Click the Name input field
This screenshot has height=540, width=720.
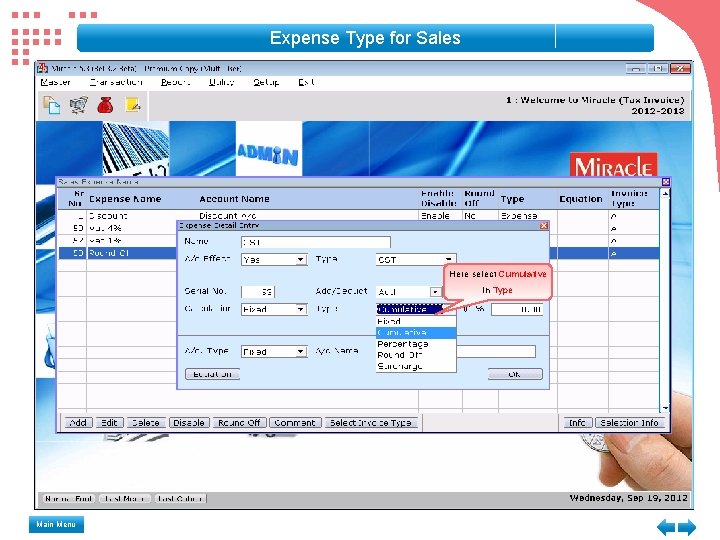[316, 242]
